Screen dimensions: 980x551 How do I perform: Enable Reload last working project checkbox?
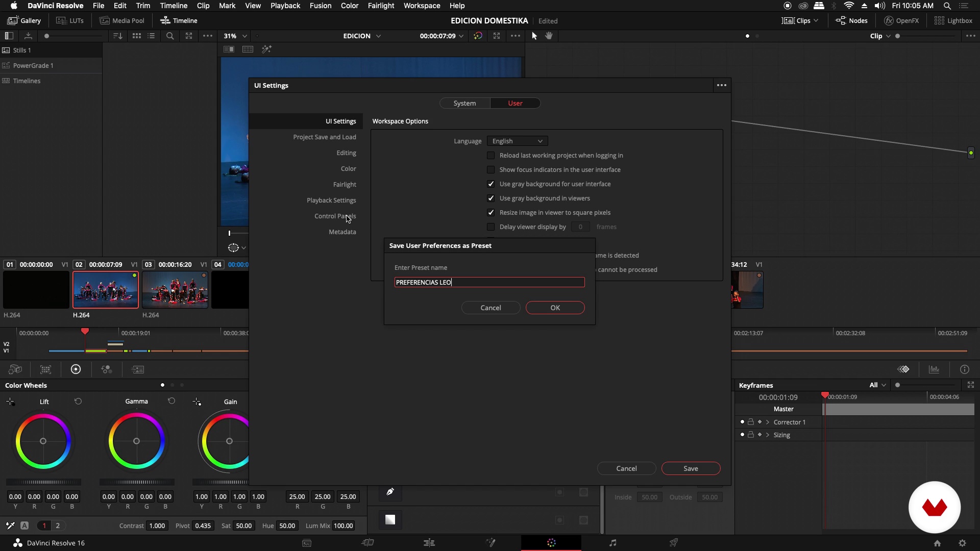491,156
